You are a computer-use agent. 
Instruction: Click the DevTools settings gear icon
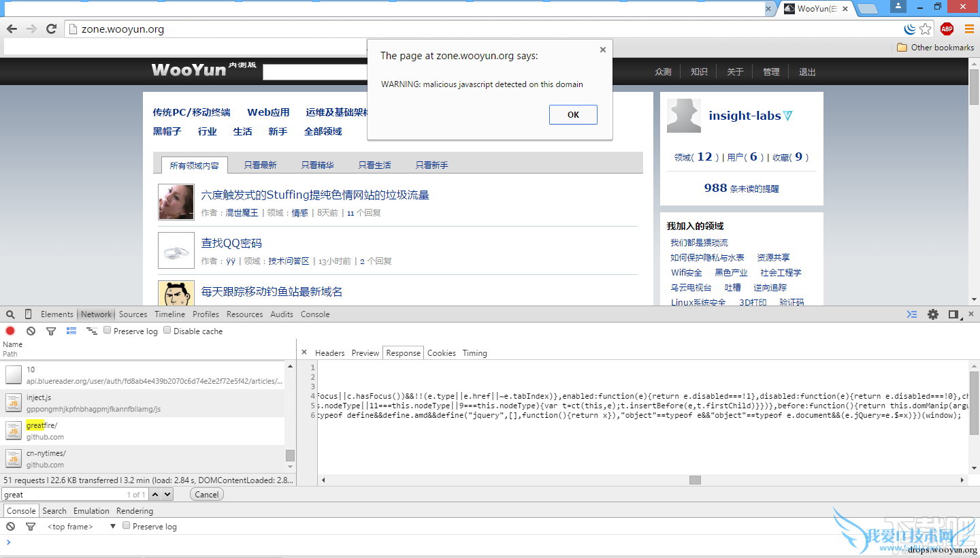932,314
